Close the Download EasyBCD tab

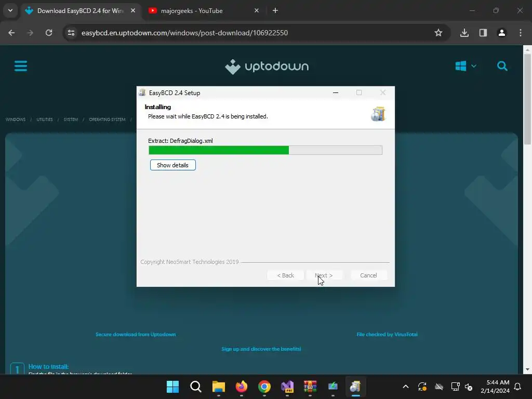[133, 10]
